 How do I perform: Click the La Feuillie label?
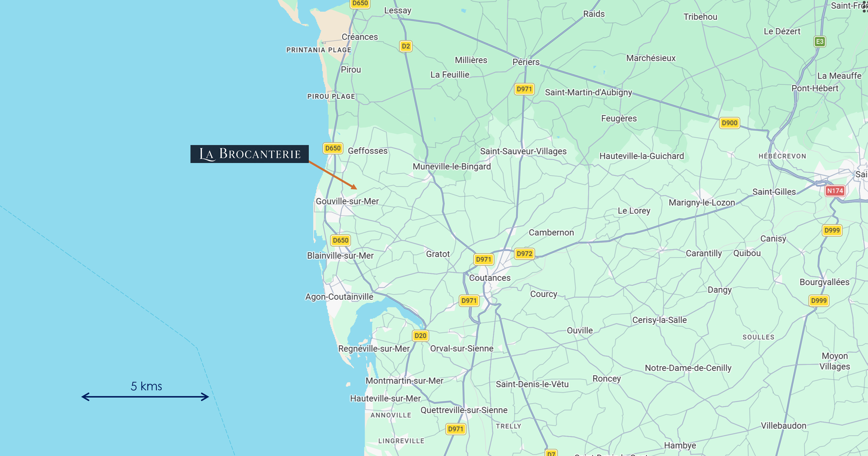point(450,75)
